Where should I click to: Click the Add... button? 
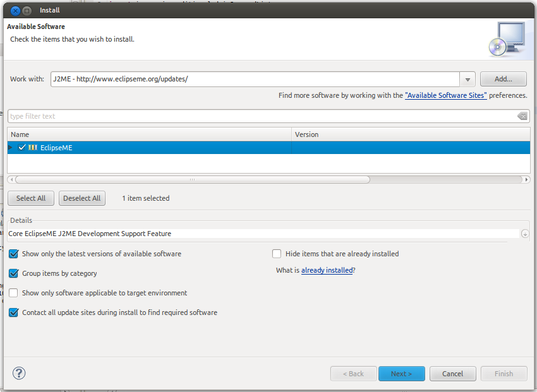(503, 79)
